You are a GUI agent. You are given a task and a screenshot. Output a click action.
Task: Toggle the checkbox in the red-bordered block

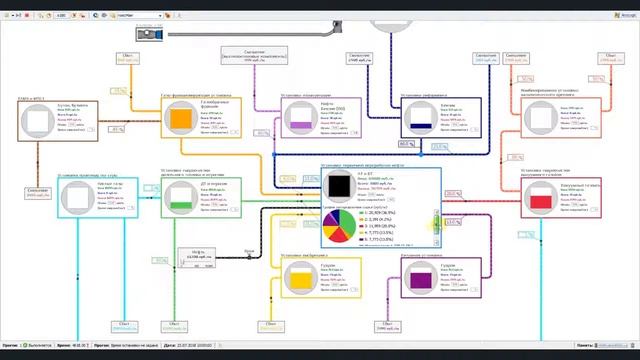tap(595, 210)
